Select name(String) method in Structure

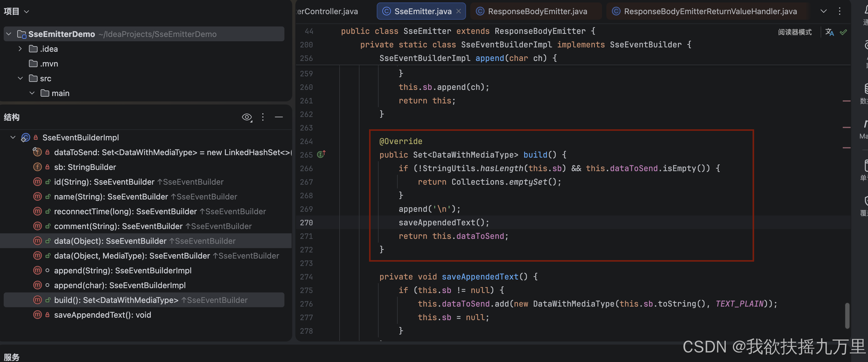(146, 196)
